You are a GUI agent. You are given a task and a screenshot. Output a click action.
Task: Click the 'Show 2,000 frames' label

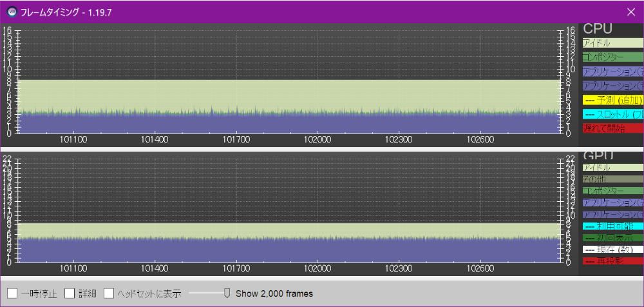pyautogui.click(x=274, y=293)
